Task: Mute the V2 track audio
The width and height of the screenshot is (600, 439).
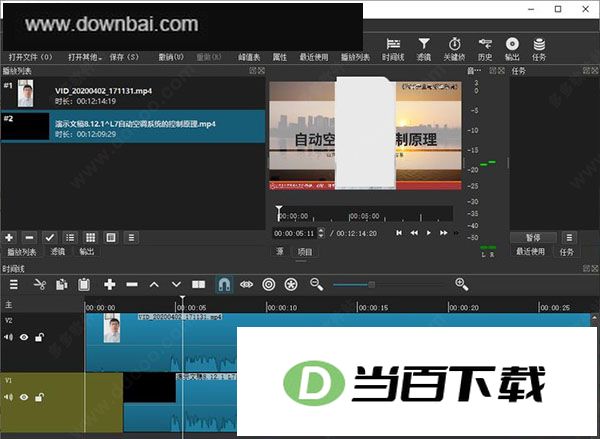Action: point(8,337)
